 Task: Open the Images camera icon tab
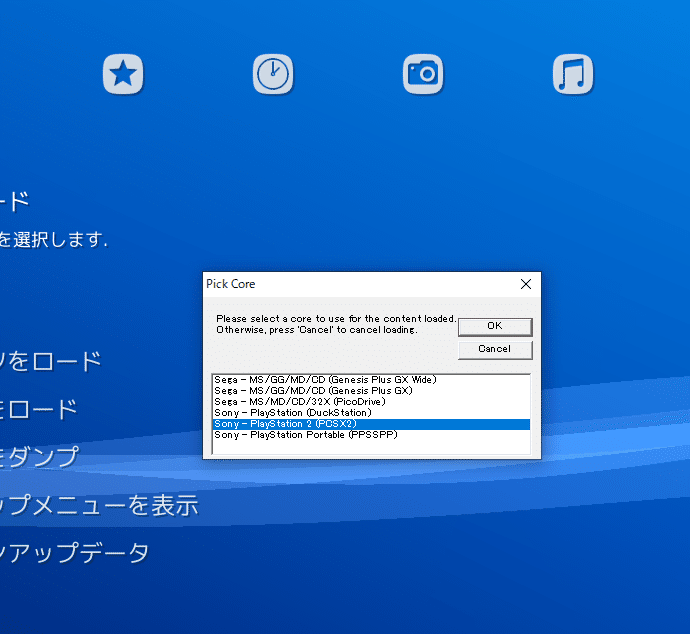point(423,74)
